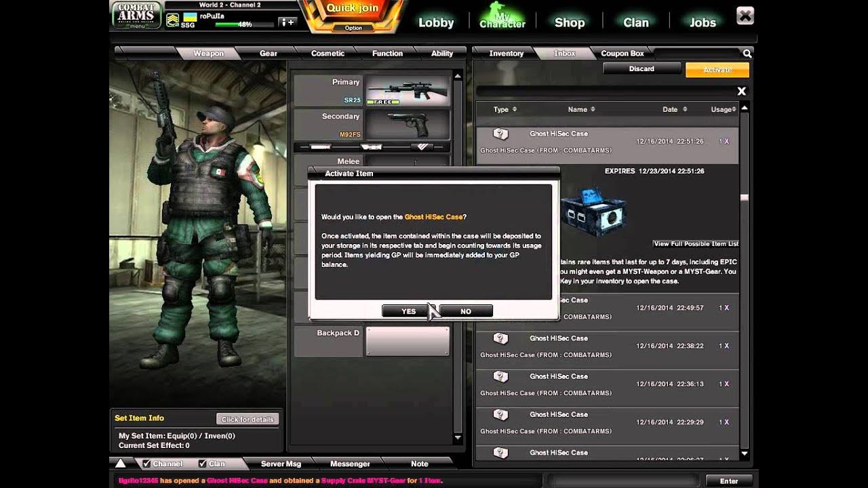
Task: Sort the inbox by Usage
Action: (723, 109)
